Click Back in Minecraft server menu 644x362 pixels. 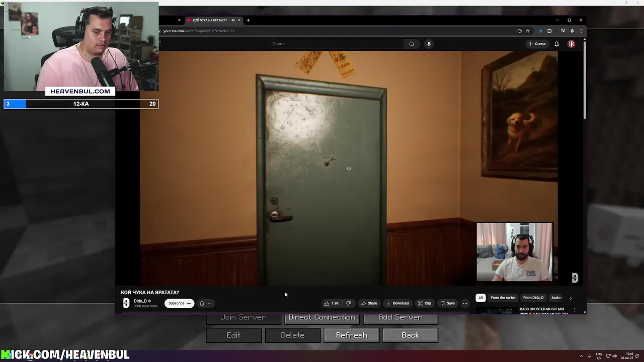411,335
